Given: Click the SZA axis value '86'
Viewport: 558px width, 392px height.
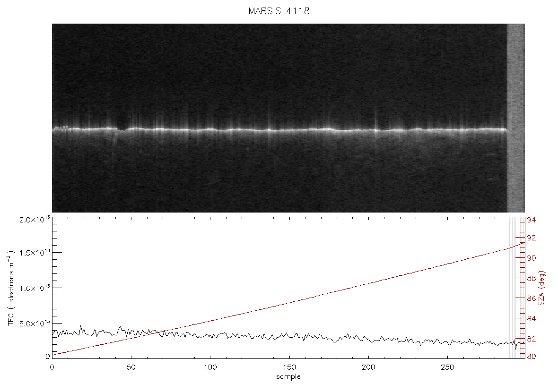Looking at the screenshot, I should [532, 298].
